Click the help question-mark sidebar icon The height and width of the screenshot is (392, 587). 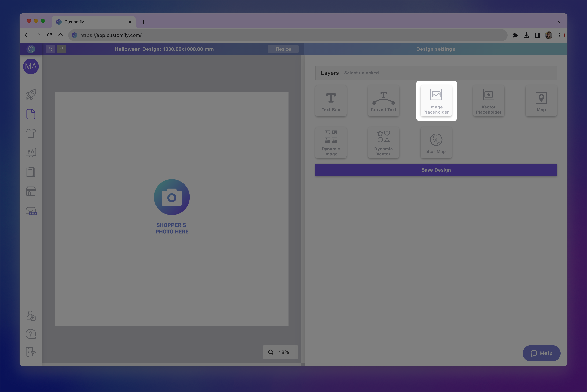click(x=31, y=334)
